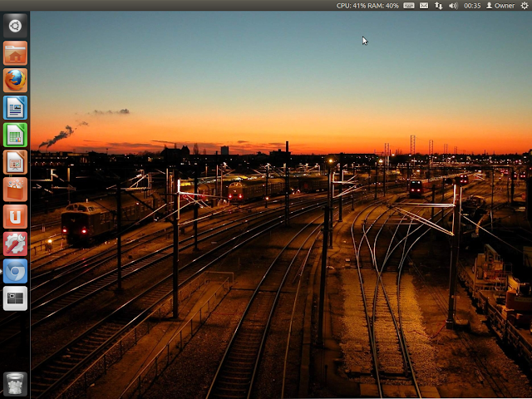This screenshot has height=399, width=532.
Task: Open the Home Folder file manager
Action: click(x=15, y=53)
